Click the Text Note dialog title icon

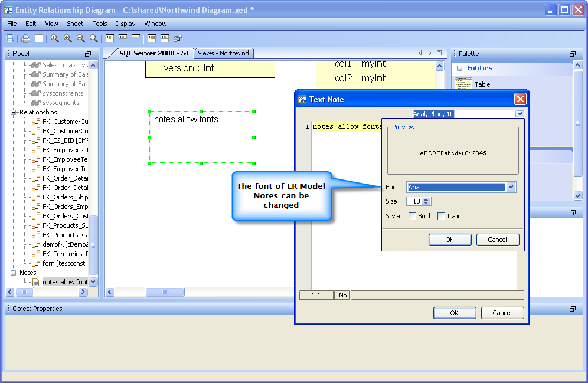click(x=302, y=99)
